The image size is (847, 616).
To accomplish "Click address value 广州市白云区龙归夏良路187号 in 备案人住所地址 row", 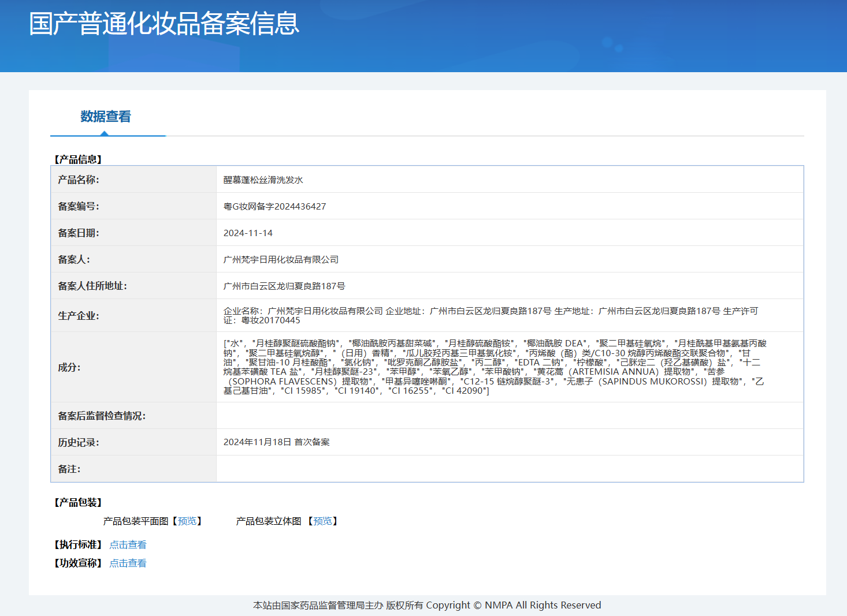I will click(x=284, y=286).
